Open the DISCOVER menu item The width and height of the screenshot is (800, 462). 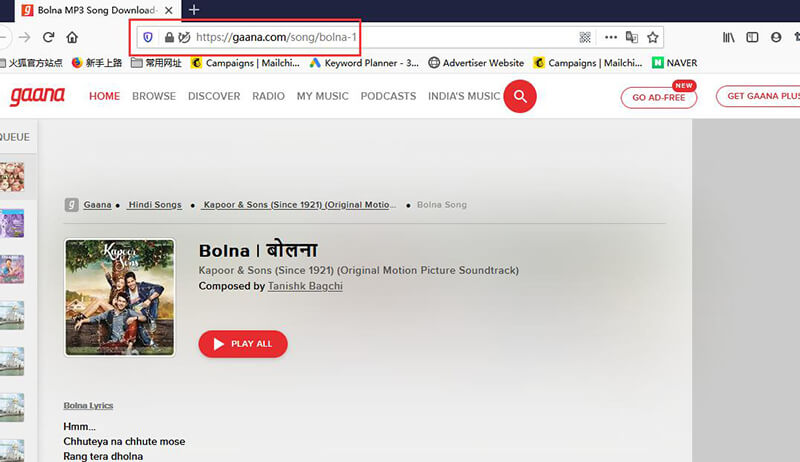tap(214, 96)
